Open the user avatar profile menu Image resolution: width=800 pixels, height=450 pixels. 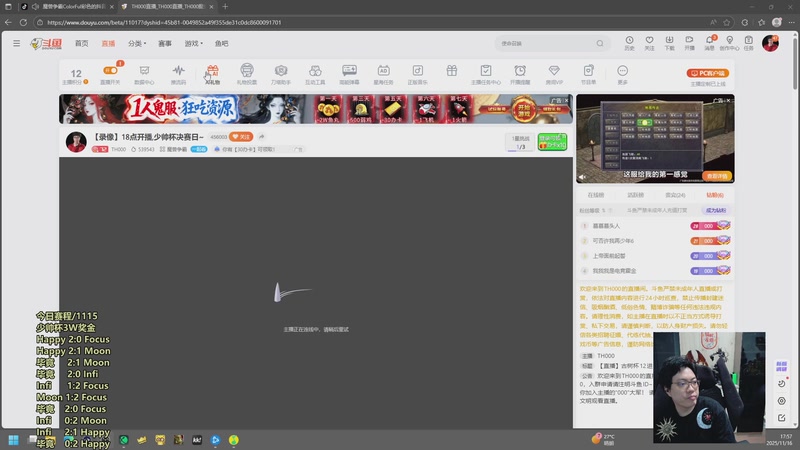[770, 43]
